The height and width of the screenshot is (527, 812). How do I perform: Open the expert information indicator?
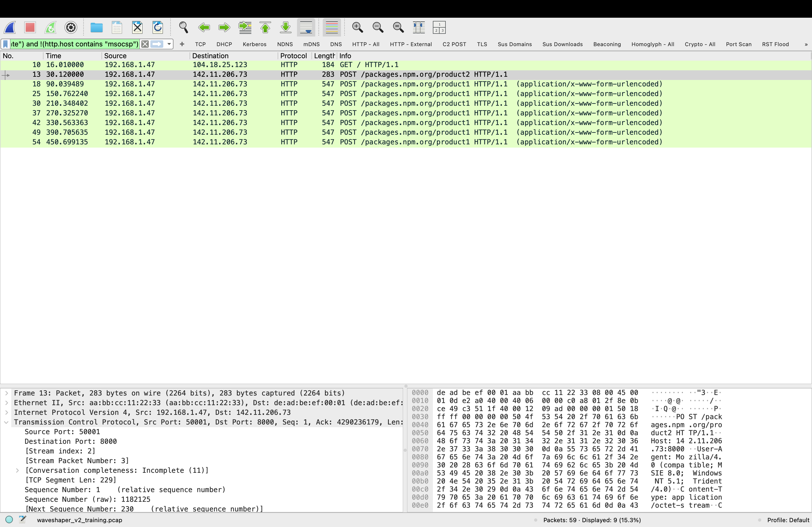[x=9, y=520]
